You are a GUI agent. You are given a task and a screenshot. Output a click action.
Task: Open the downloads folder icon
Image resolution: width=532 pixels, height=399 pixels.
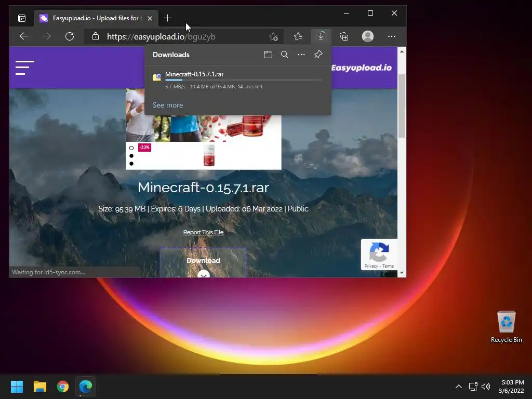pyautogui.click(x=268, y=55)
